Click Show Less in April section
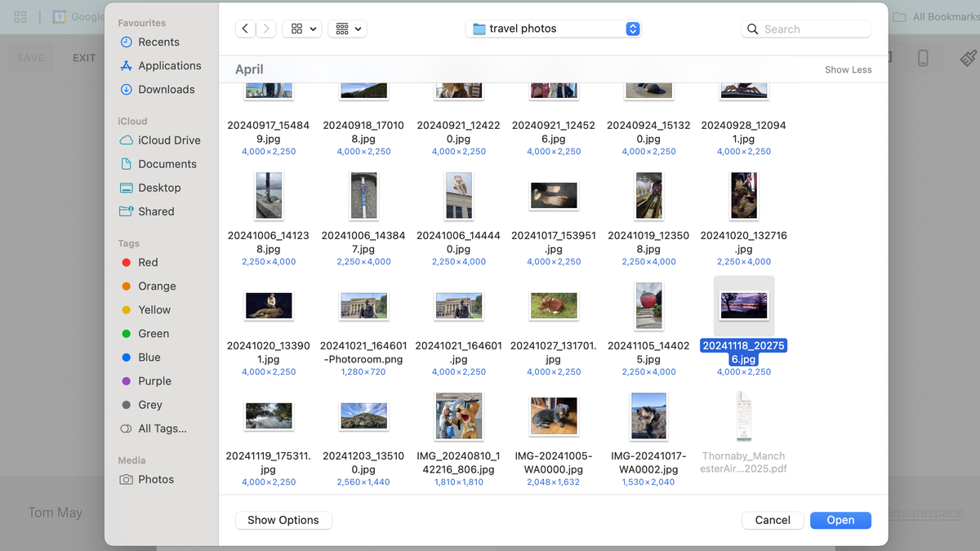The height and width of the screenshot is (551, 980). (x=848, y=69)
